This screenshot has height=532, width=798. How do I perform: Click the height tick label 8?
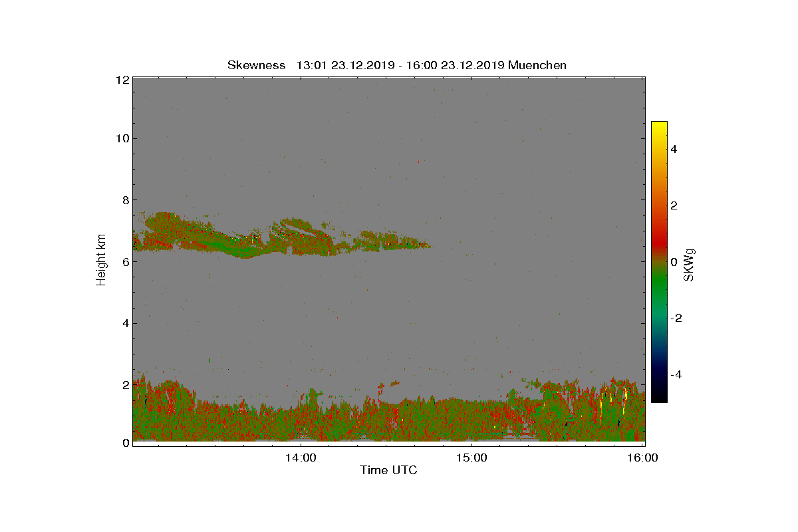click(x=125, y=200)
